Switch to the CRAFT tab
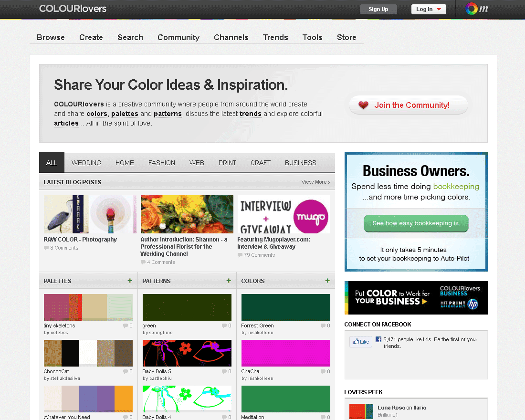The width and height of the screenshot is (525, 420). pyautogui.click(x=260, y=163)
